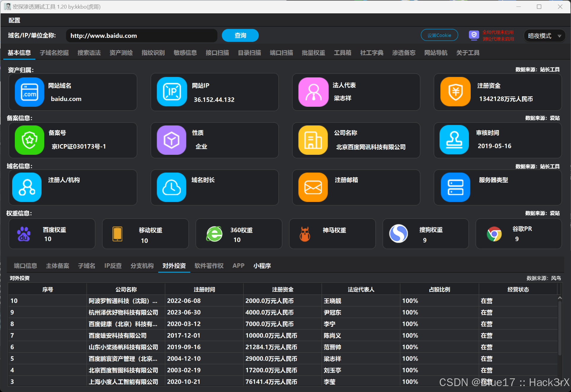This screenshot has height=392, width=571.
Task: Click the blue 查询 query button
Action: tap(240, 36)
